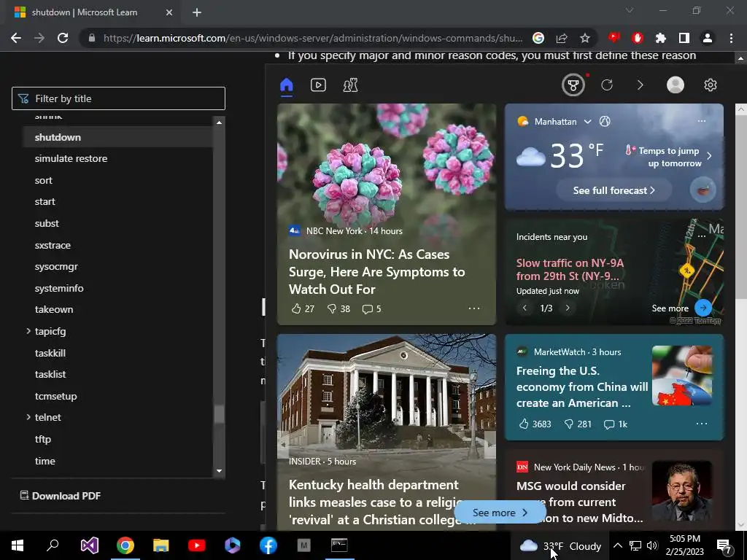Image resolution: width=747 pixels, height=560 pixels.
Task: Toggle Chrome side panel icon
Action: [684, 38]
